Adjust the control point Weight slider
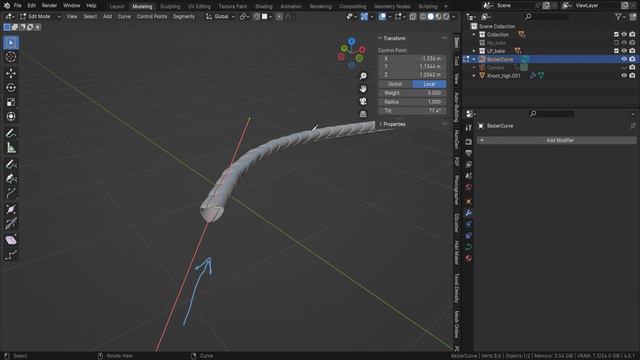The height and width of the screenshot is (360, 640). [x=412, y=93]
